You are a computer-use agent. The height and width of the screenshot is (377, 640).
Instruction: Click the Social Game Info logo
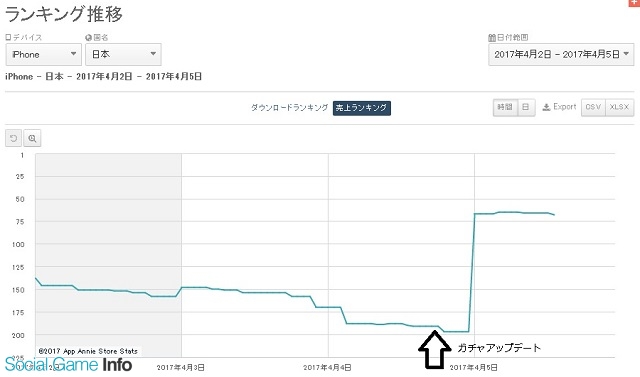click(x=68, y=364)
